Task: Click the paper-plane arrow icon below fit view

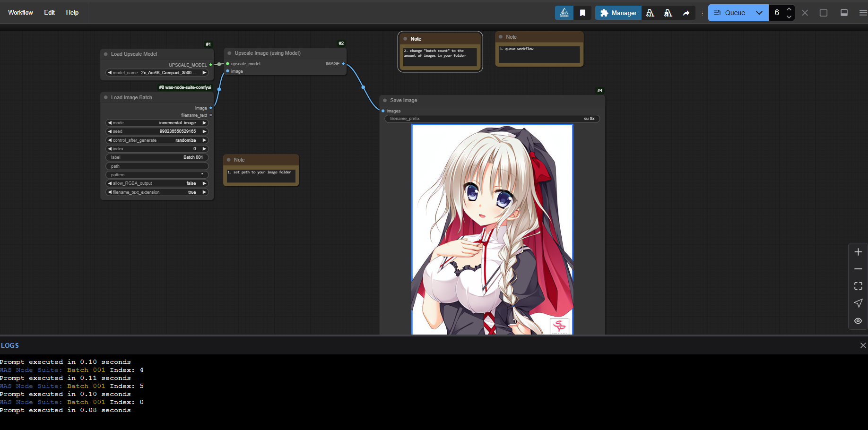Action: pos(858,303)
